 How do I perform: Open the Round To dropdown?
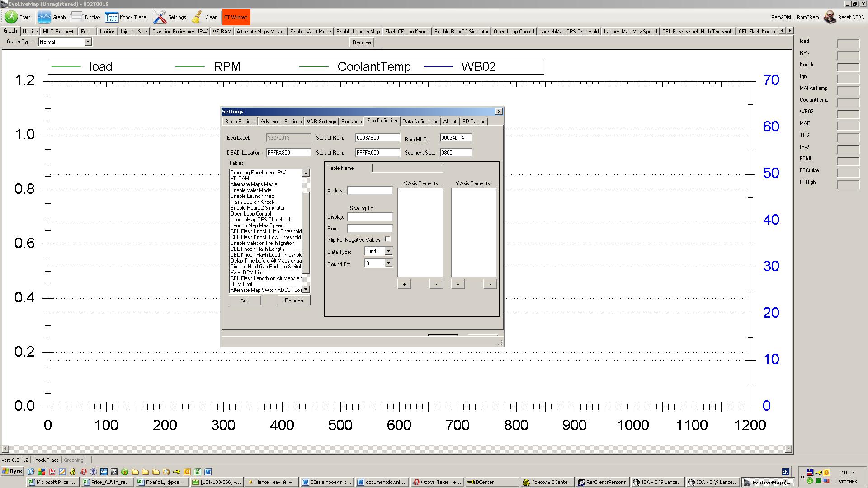388,263
